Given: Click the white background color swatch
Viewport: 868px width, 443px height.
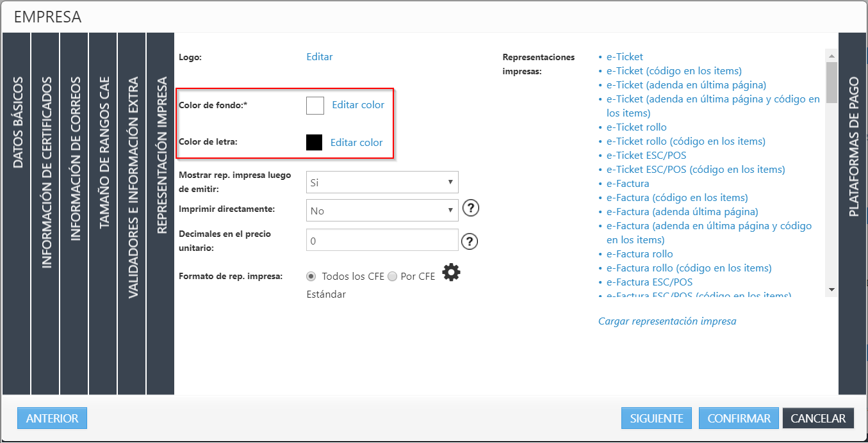Looking at the screenshot, I should pos(315,105).
